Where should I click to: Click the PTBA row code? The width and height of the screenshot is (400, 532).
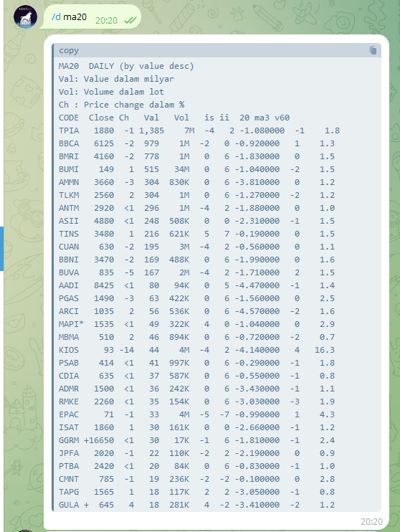coord(69,465)
